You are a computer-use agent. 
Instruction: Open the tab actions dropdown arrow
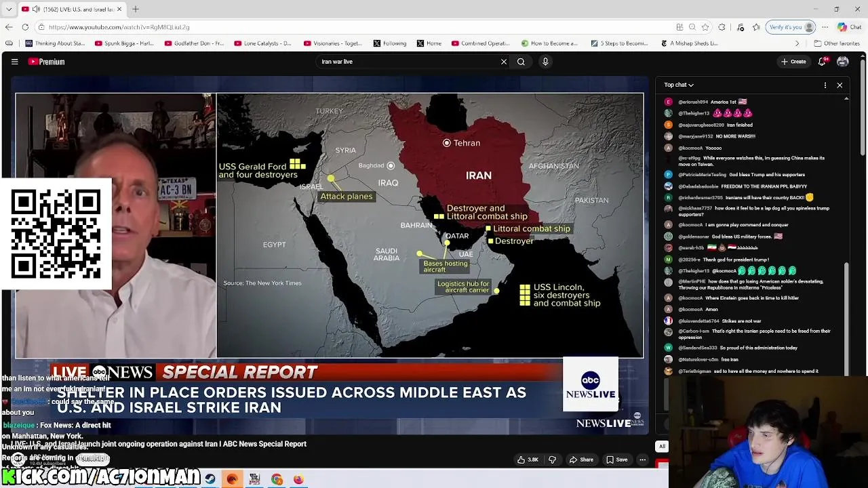tap(9, 9)
